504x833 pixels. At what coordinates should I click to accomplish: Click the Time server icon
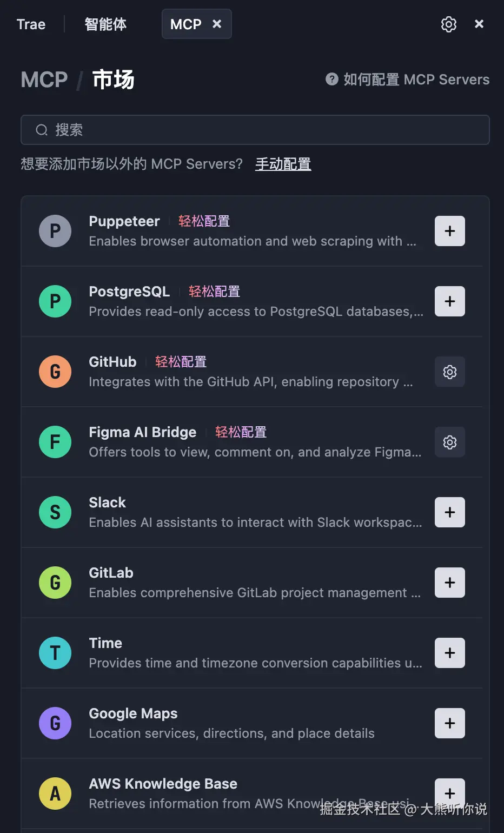55,653
